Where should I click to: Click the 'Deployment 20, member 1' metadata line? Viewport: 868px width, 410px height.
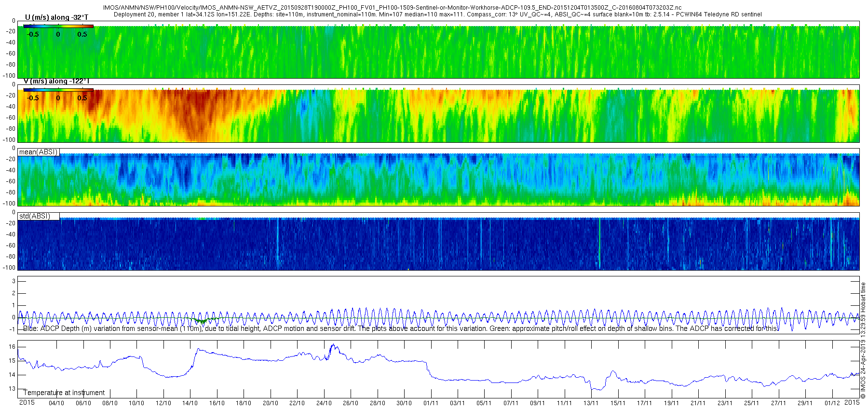[x=438, y=14]
